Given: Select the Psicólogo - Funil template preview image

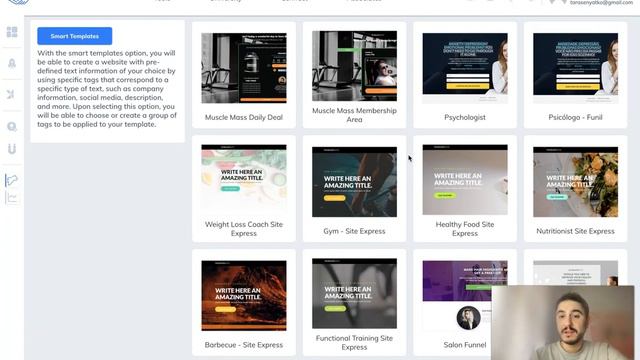Looking at the screenshot, I should 576,68.
